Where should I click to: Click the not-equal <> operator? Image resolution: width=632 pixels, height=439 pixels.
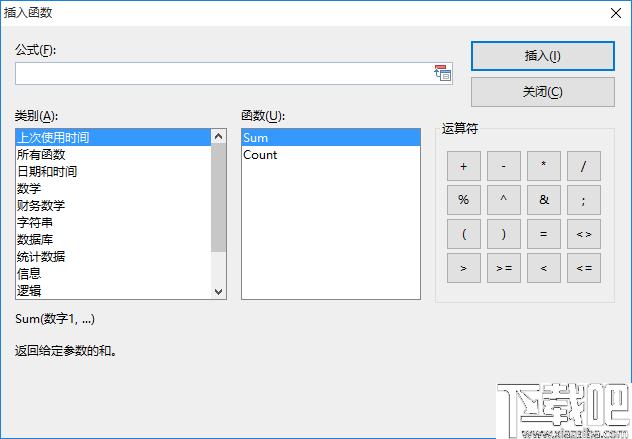(x=583, y=234)
